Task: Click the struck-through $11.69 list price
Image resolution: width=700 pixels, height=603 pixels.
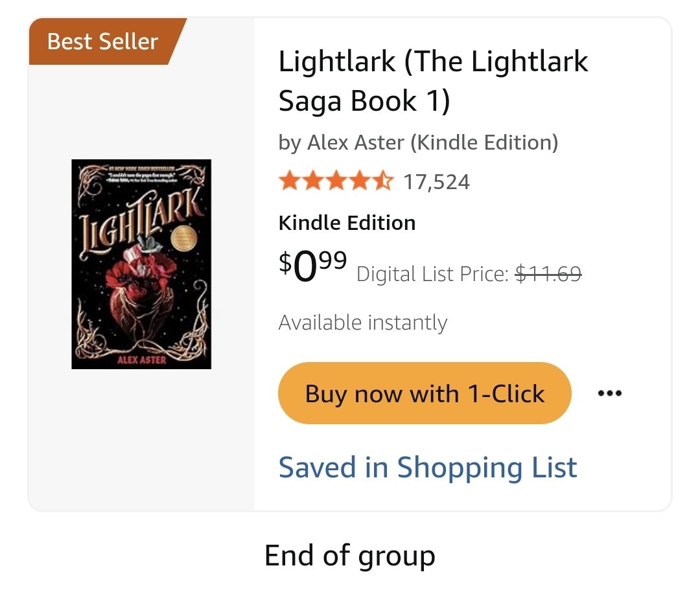Action: click(548, 273)
